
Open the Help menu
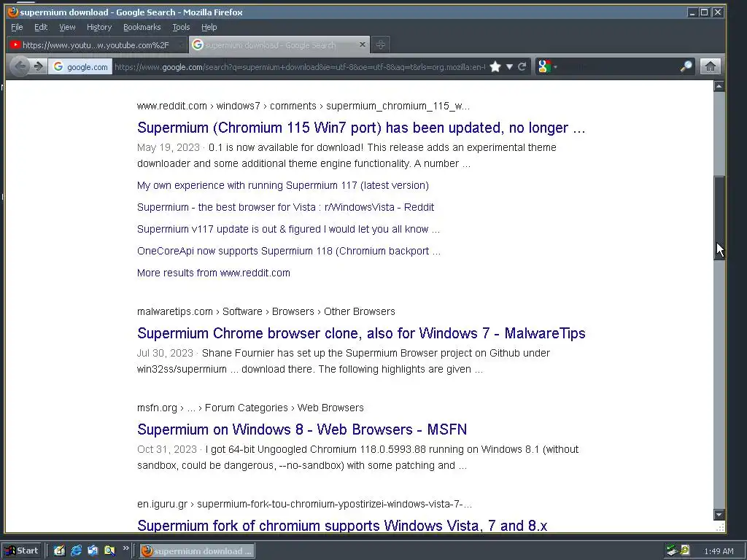pyautogui.click(x=209, y=27)
